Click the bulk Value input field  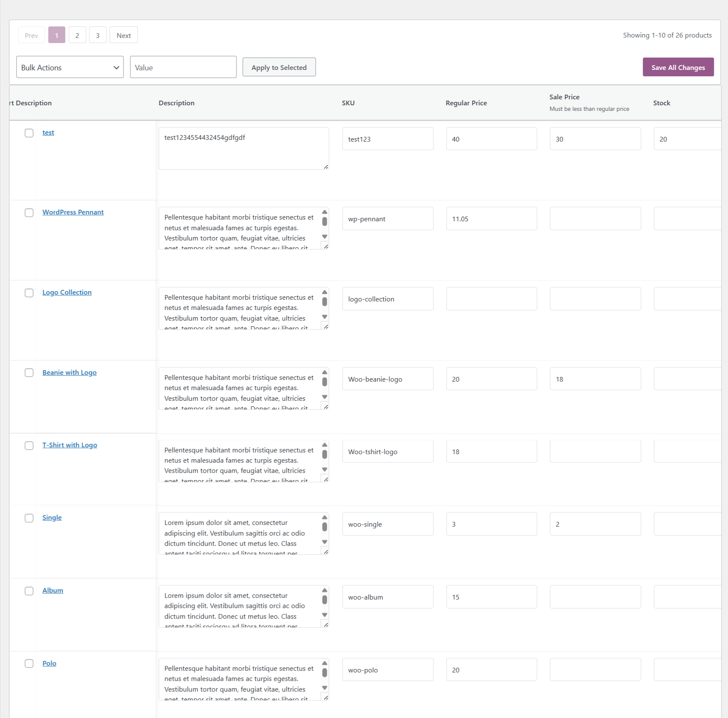pyautogui.click(x=183, y=67)
